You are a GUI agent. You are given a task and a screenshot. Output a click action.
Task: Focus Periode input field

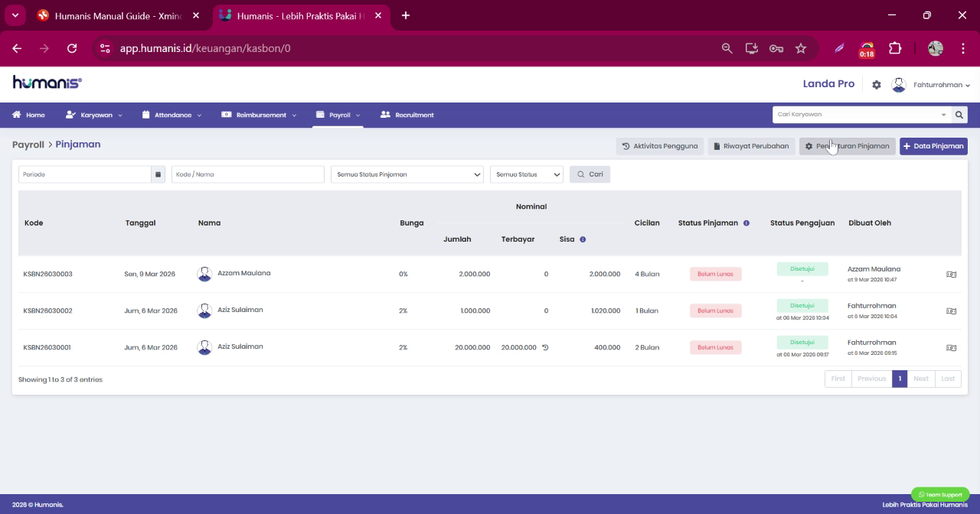85,174
